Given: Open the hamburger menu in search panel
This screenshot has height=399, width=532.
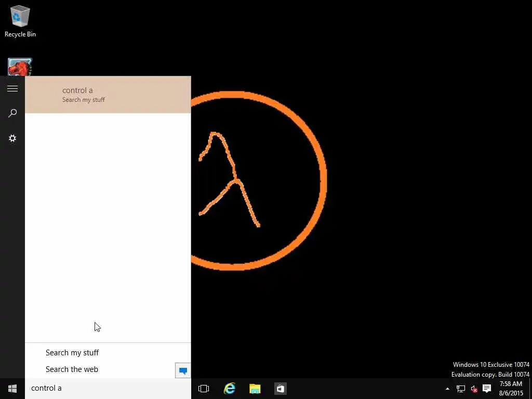Looking at the screenshot, I should pyautogui.click(x=12, y=88).
